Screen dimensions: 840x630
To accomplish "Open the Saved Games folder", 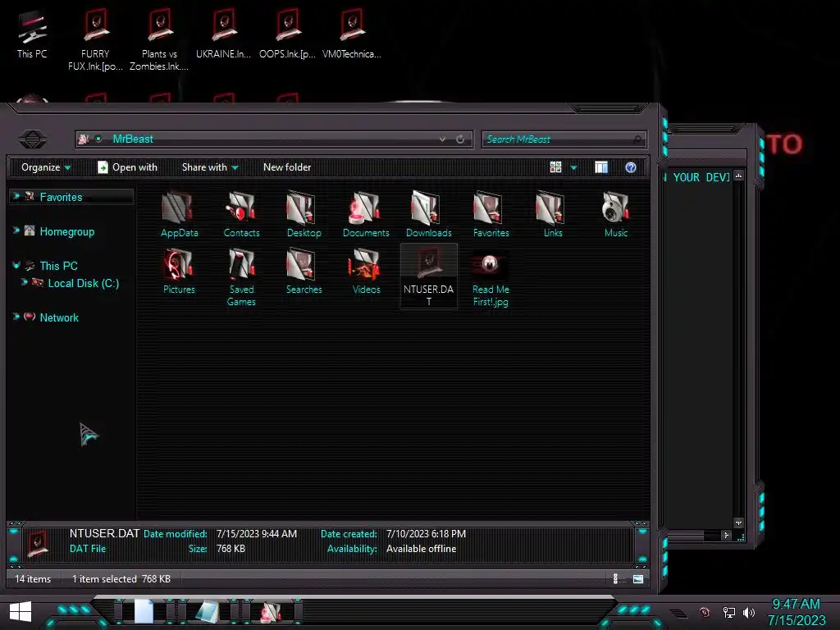I will (241, 277).
